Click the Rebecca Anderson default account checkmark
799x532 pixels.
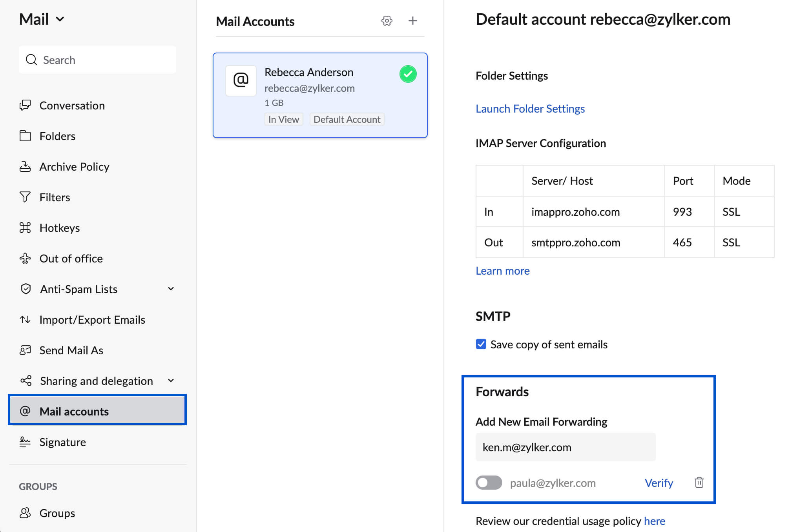[x=409, y=73]
